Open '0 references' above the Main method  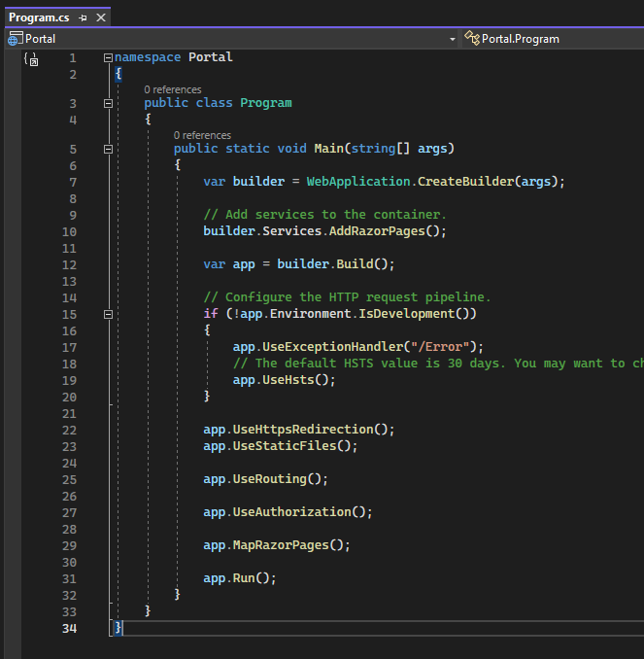(x=202, y=135)
